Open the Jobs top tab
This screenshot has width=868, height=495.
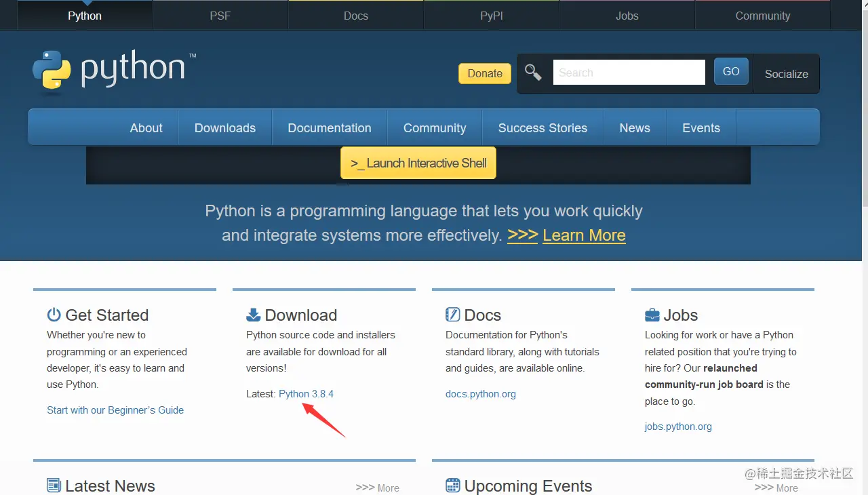[x=627, y=16]
